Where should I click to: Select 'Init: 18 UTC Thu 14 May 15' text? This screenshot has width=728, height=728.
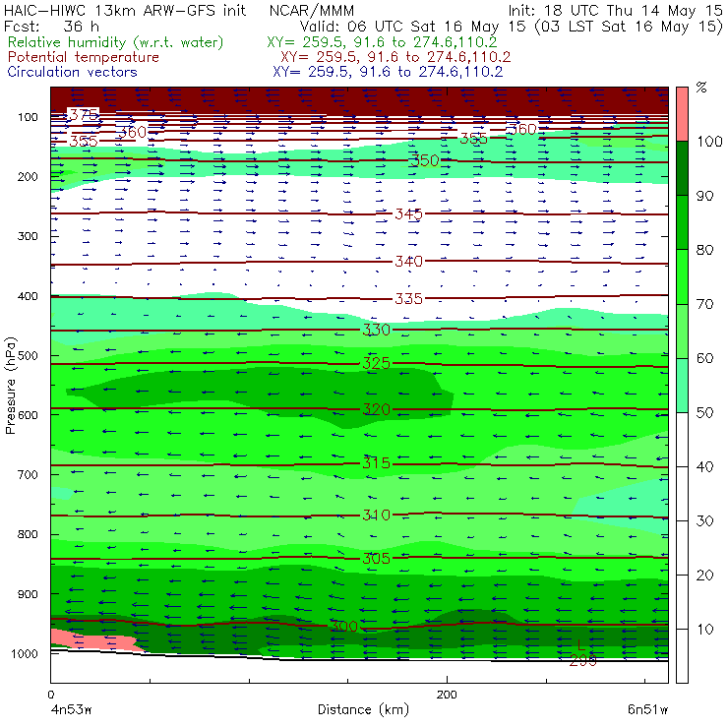point(615,10)
